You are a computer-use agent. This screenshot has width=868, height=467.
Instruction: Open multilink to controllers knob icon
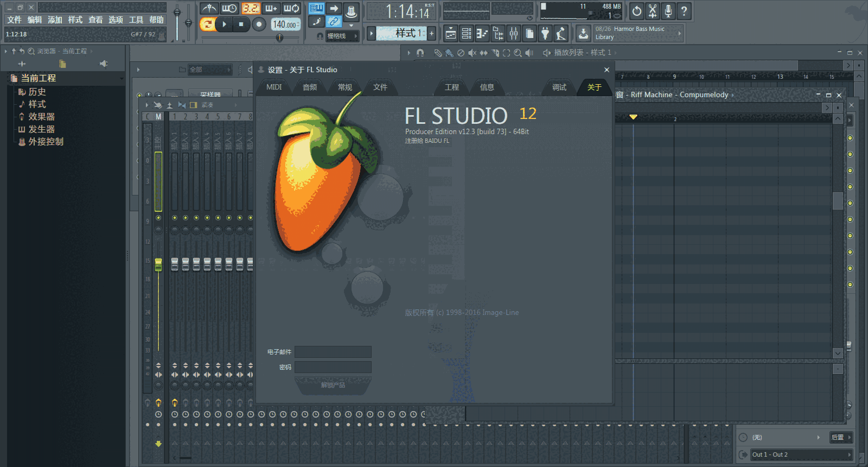[351, 11]
